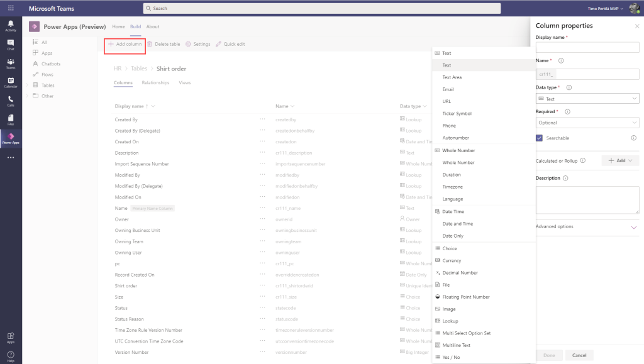Open Chat from the Teams sidebar

point(11,44)
